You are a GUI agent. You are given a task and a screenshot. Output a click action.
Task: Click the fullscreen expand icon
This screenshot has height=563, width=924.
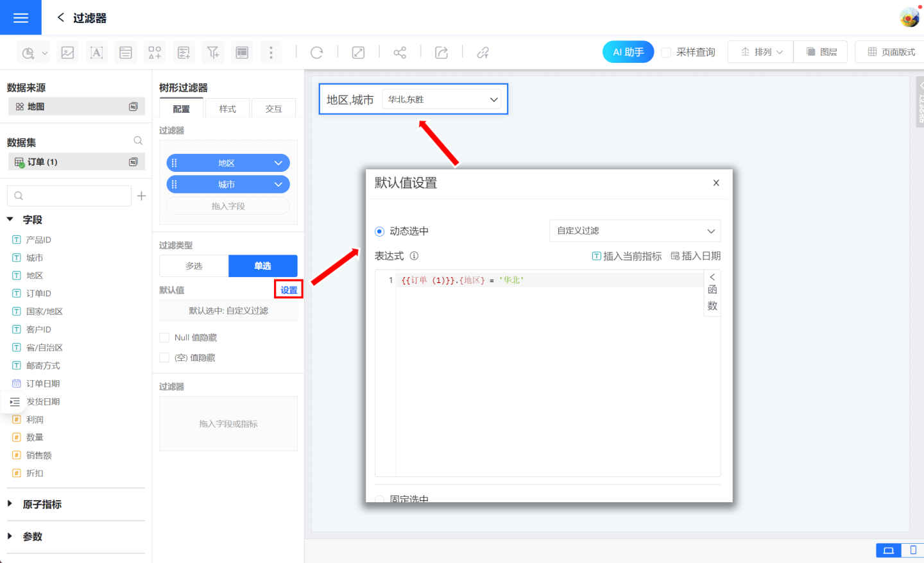358,53
